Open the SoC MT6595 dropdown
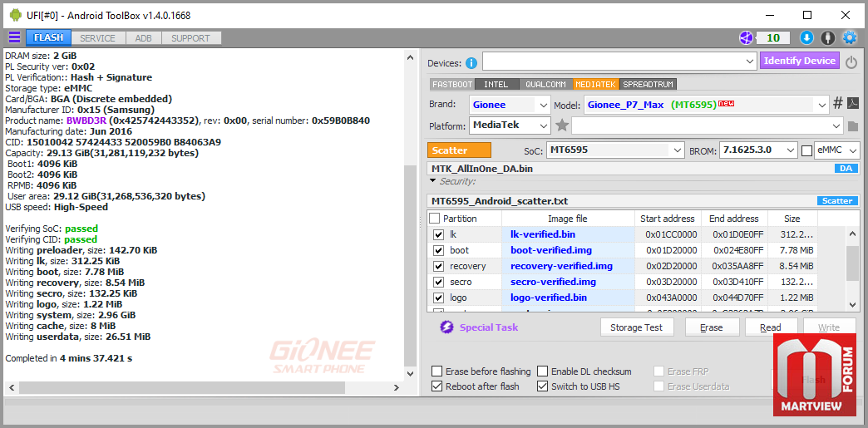The height and width of the screenshot is (428, 868). (615, 150)
